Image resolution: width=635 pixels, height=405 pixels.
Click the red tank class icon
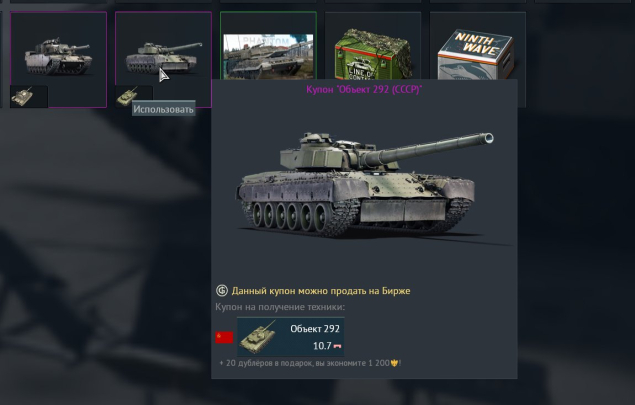[337, 346]
